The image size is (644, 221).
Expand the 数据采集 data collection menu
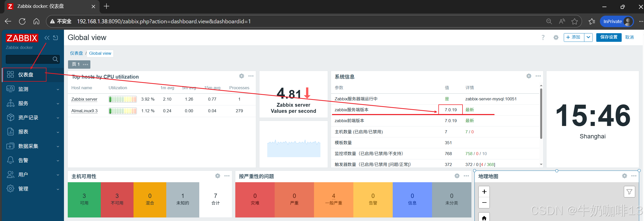click(x=33, y=146)
